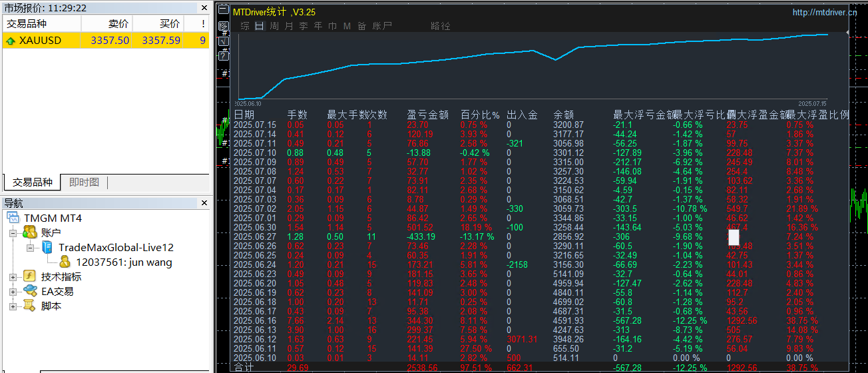The height and width of the screenshot is (373, 868).
Task: Switch to the 币 currency tab
Action: (332, 26)
